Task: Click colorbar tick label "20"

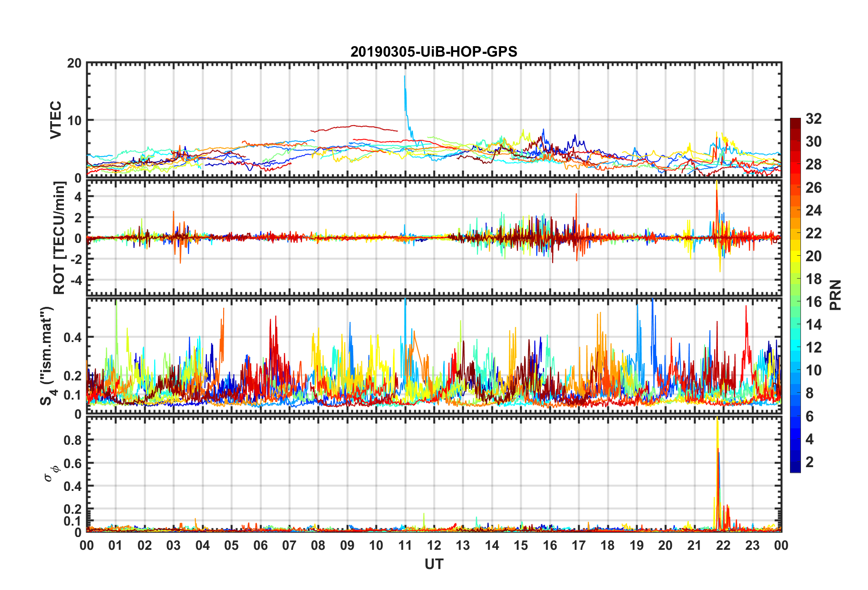Action: pos(813,256)
